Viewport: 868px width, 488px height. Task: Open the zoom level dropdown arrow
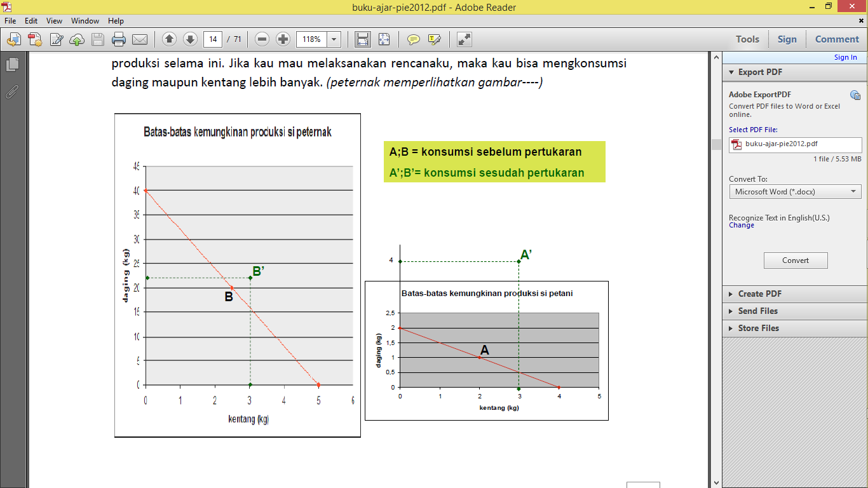[x=334, y=39]
